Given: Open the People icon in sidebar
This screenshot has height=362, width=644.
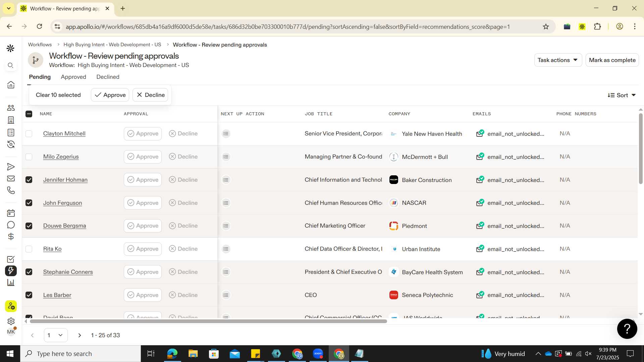Looking at the screenshot, I should click(x=11, y=108).
